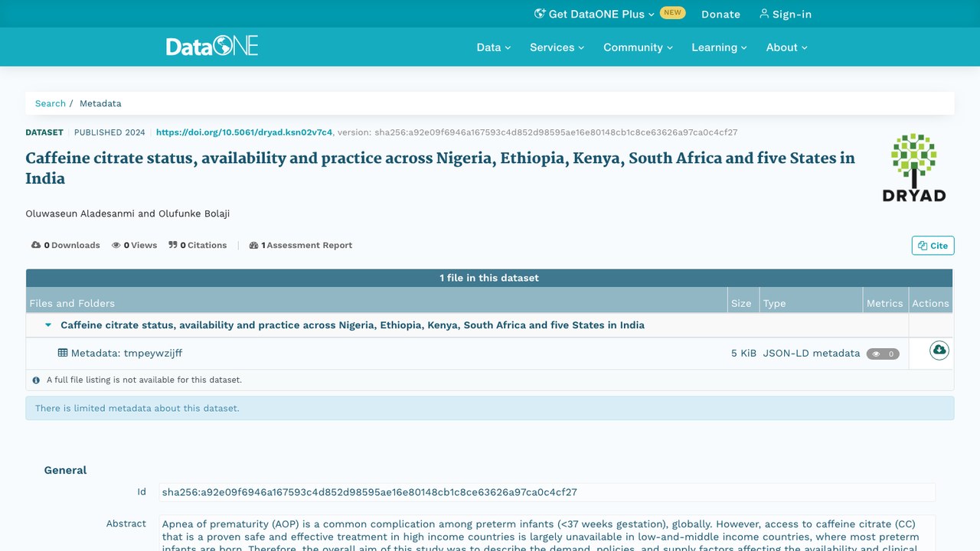
Task: Open the Assessment Report metric
Action: 301,245
